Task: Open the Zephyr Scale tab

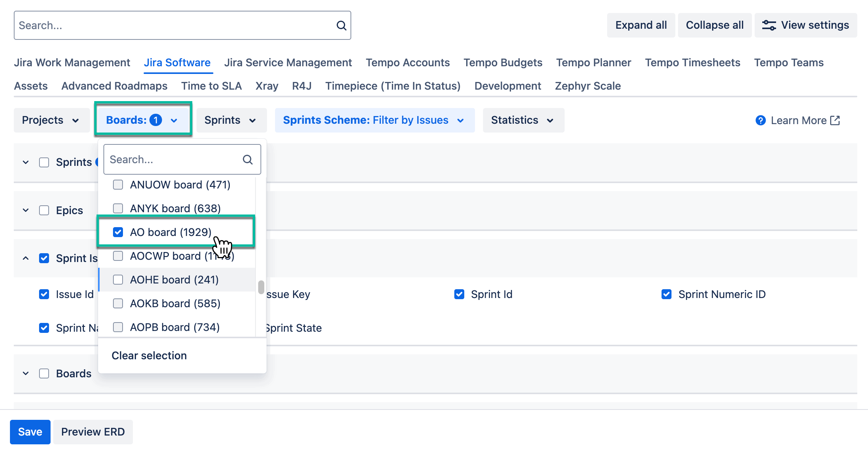Action: click(x=588, y=86)
